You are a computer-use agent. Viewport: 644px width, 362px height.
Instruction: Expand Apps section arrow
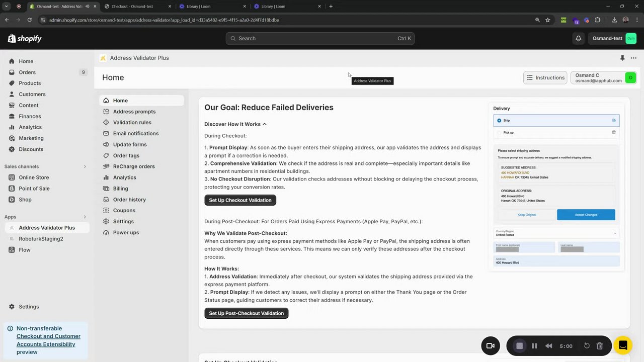tap(85, 217)
